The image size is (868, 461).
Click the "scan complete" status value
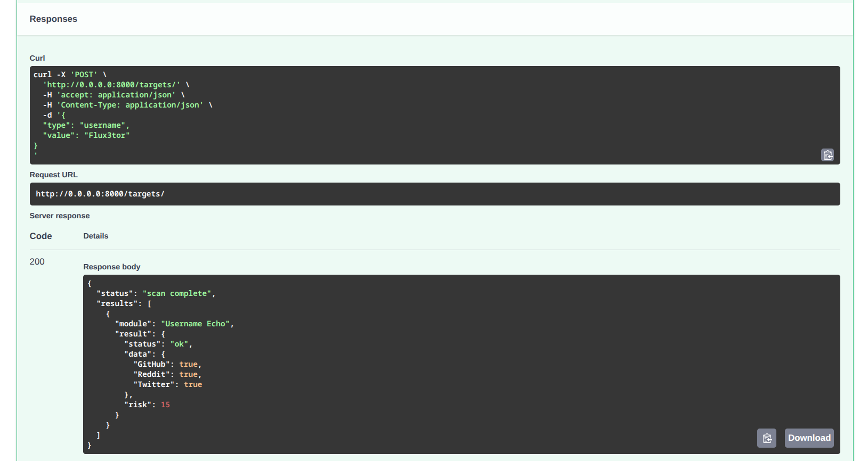[177, 294]
